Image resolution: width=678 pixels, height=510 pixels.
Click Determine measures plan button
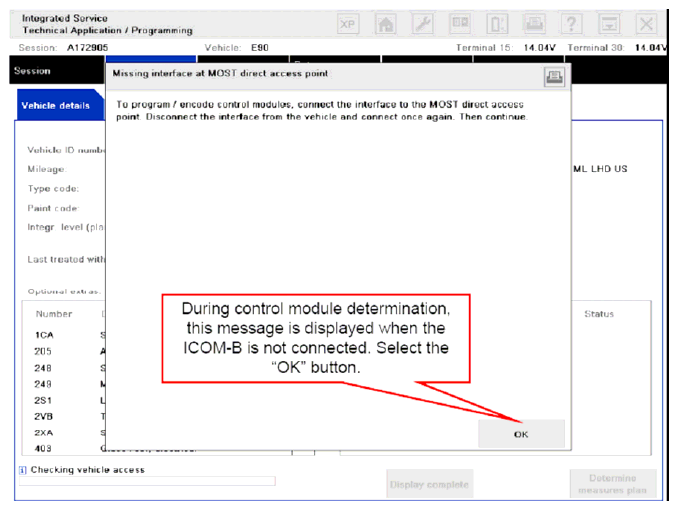coord(613,484)
